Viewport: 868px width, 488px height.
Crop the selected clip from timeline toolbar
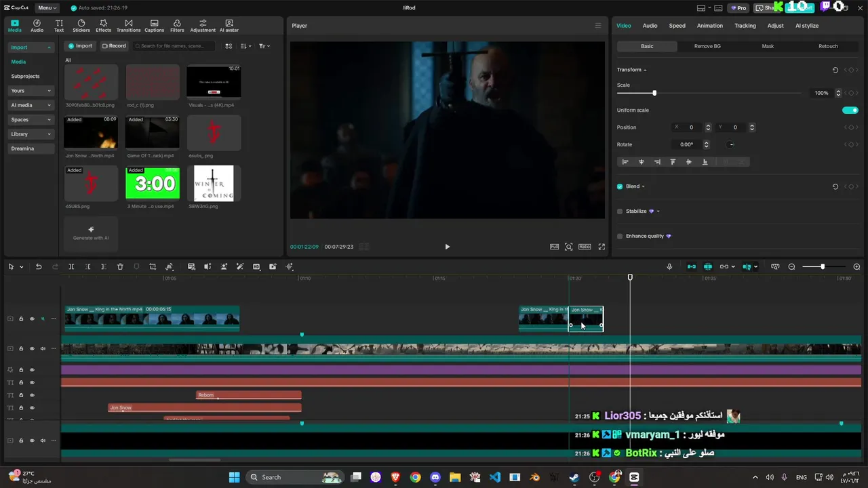153,266
